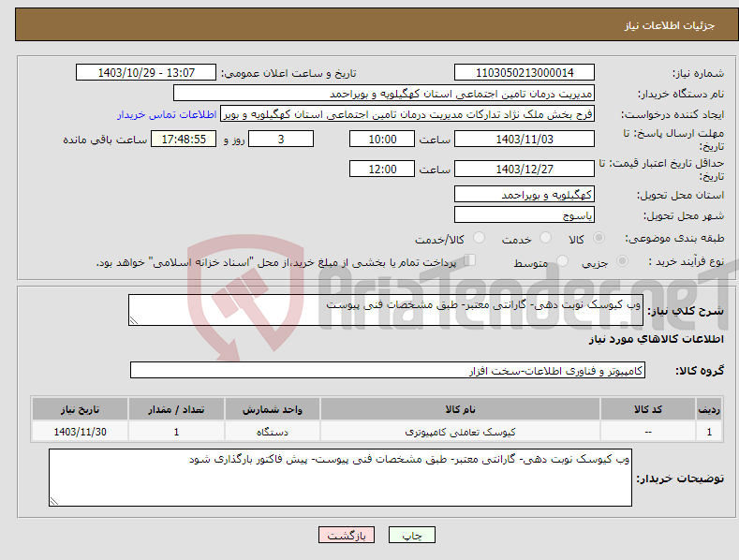Click the توضیحات خریدار text area
The image size is (739, 560).
pyautogui.click(x=340, y=478)
